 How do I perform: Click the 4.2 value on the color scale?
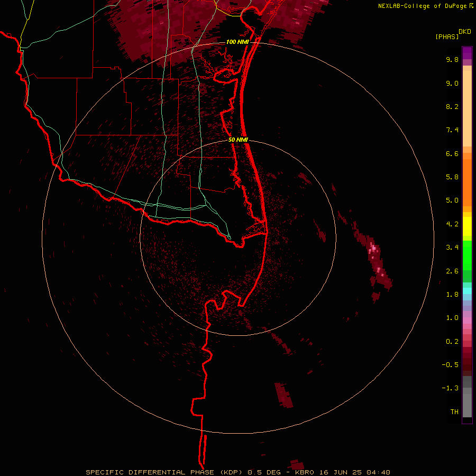tap(452, 224)
